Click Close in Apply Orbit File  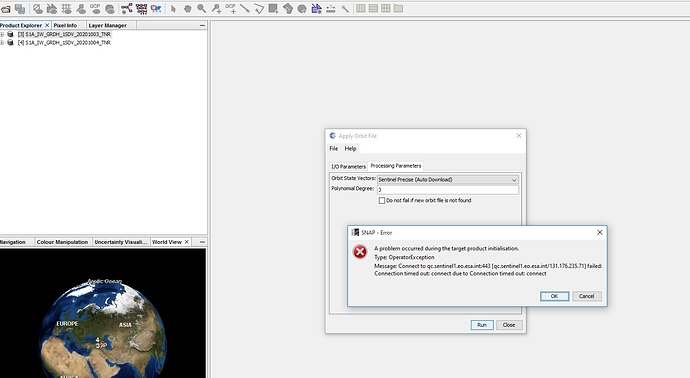click(x=509, y=325)
